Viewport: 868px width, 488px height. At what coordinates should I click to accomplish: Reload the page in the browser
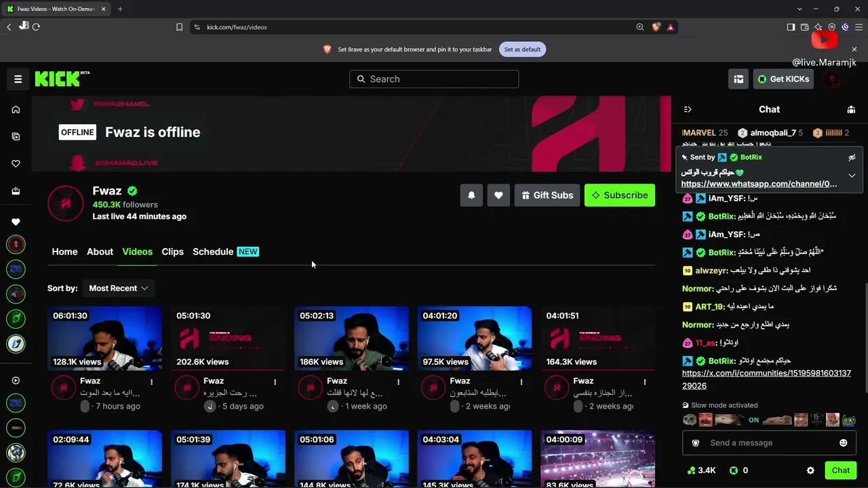[x=36, y=27]
